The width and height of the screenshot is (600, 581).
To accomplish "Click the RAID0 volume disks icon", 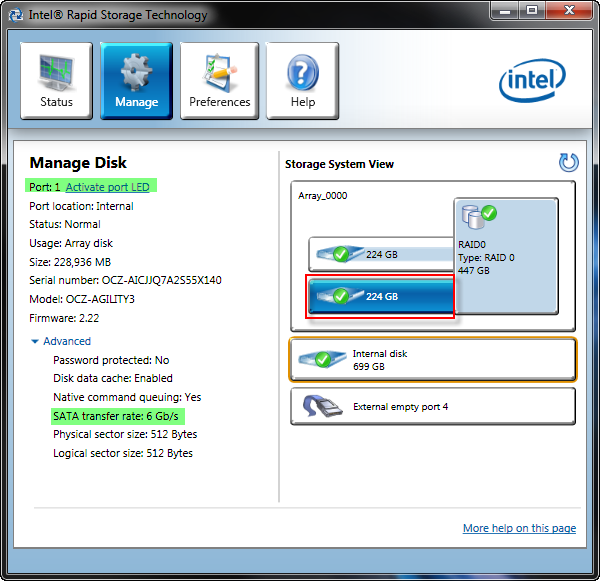I will (x=479, y=216).
